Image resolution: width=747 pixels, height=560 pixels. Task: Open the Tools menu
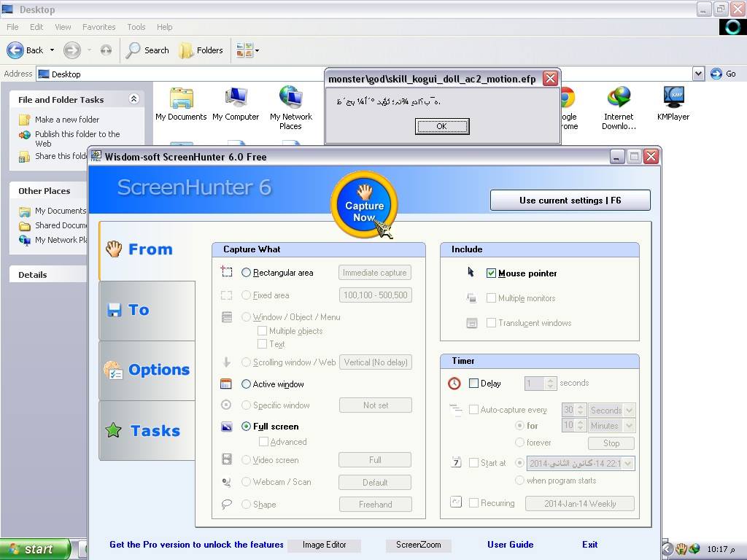pyautogui.click(x=136, y=27)
